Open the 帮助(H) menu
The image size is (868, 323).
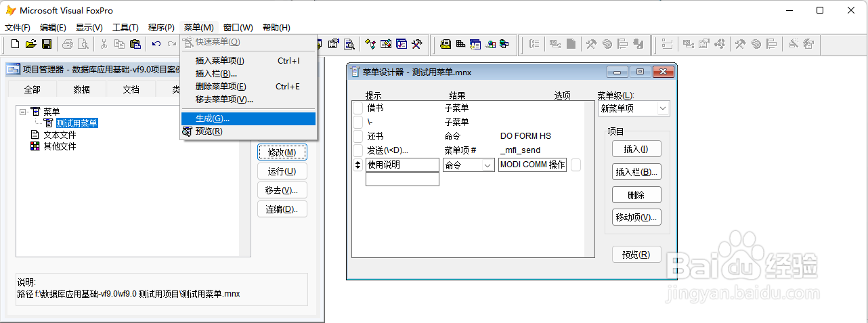[x=276, y=28]
